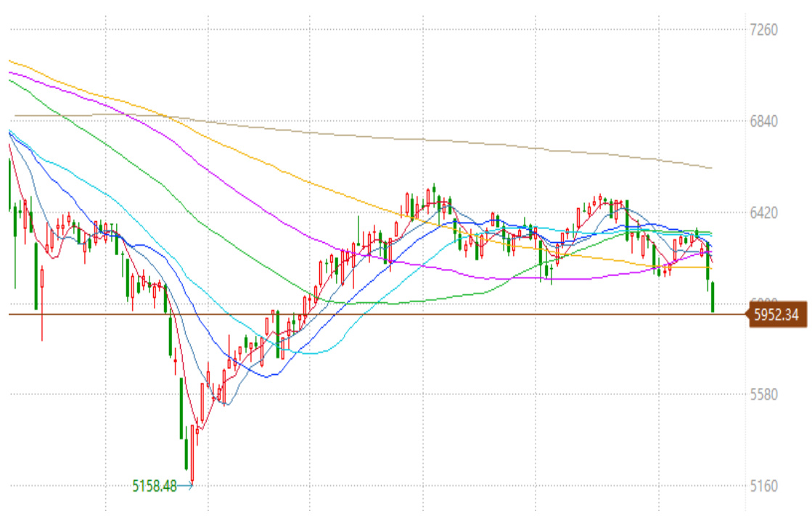The height and width of the screenshot is (522, 812).
Task: Click the 5952.34 current price tag
Action: coord(776,315)
